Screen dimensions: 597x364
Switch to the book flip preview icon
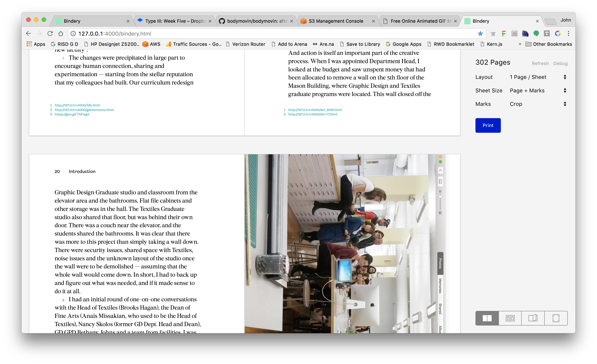(533, 318)
